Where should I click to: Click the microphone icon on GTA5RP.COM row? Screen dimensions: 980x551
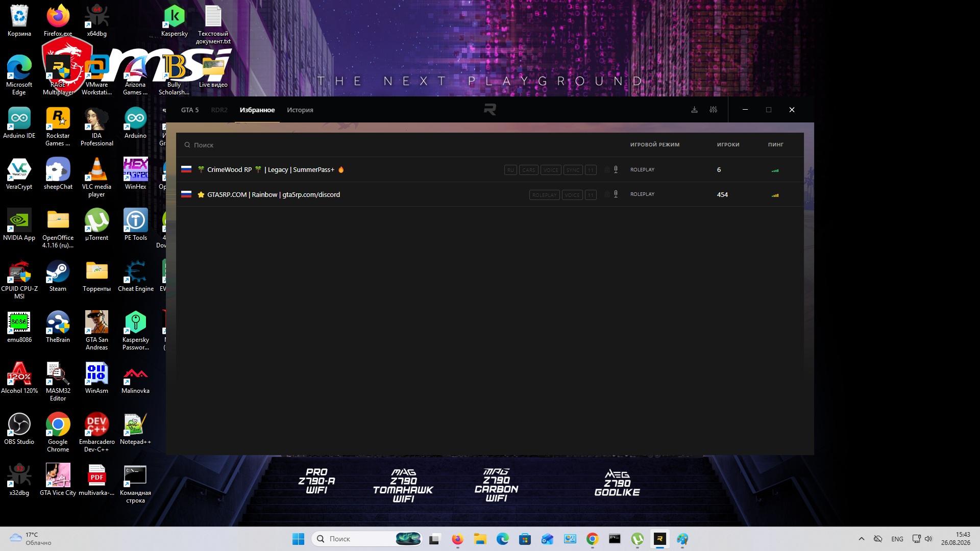pos(616,194)
